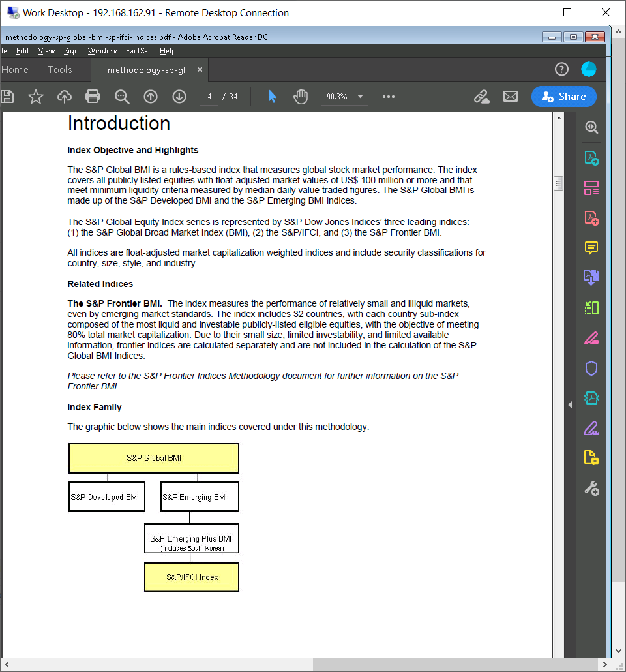The height and width of the screenshot is (672, 626).
Task: Add document to favorites via the star icon
Action: (35, 97)
